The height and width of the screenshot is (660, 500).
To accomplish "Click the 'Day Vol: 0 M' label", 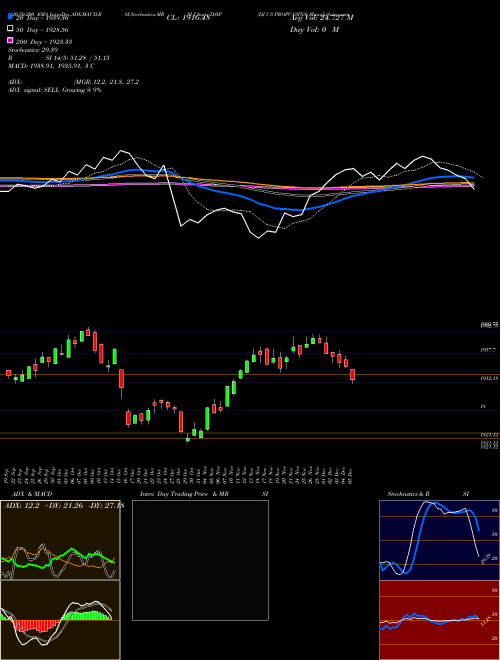I will [314, 29].
